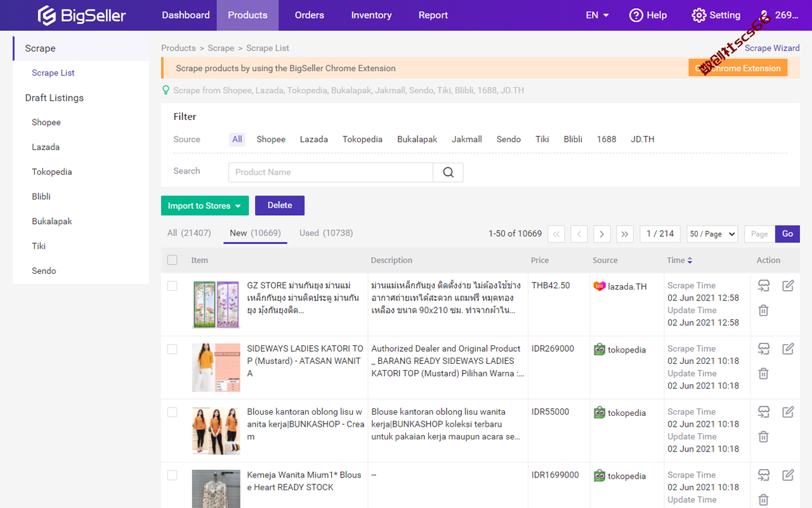Click the Delete button
This screenshot has width=812, height=508.
click(x=280, y=205)
